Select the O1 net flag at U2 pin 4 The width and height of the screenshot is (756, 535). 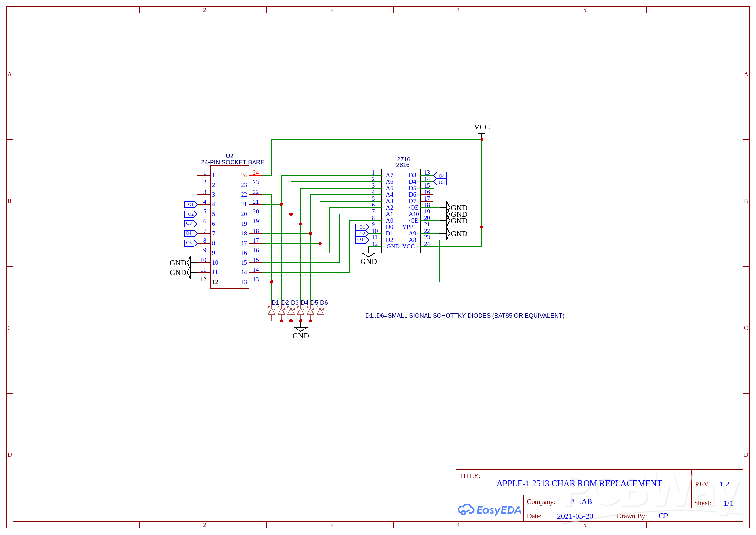pyautogui.click(x=190, y=204)
